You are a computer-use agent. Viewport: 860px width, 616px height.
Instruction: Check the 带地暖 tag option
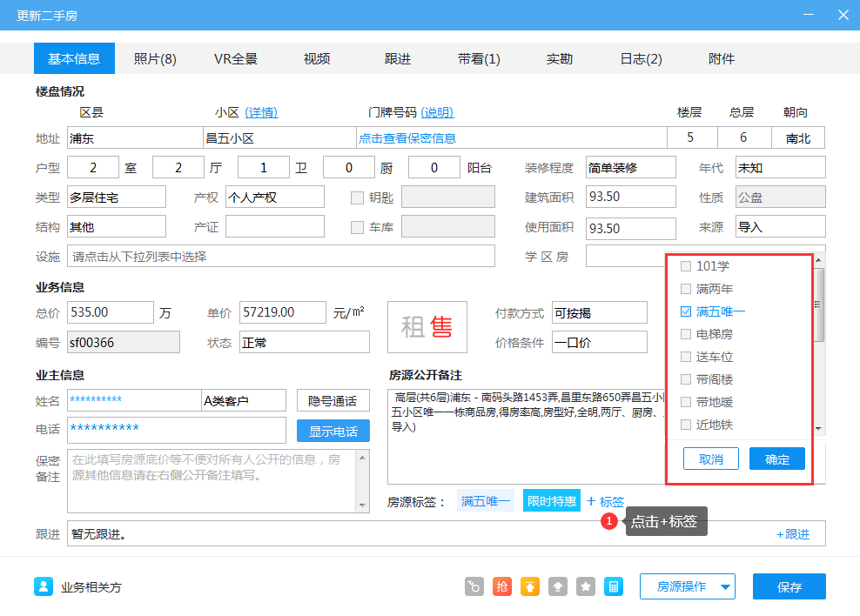pos(686,402)
